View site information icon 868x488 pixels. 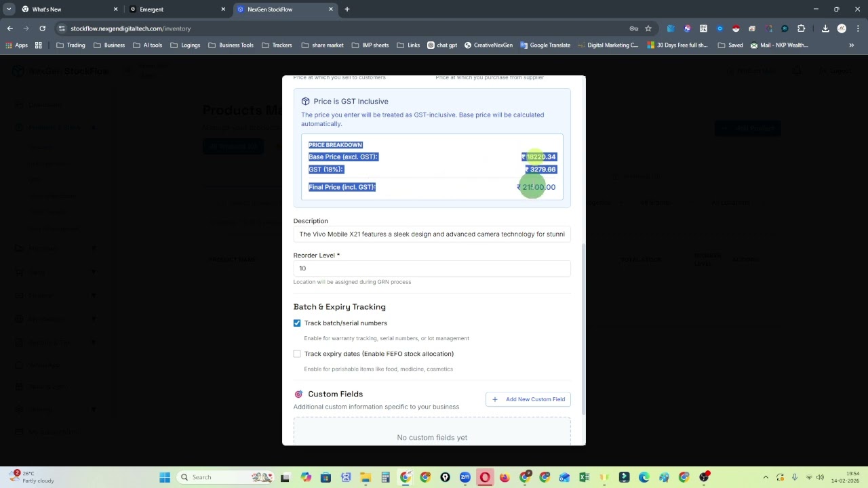[x=62, y=28]
